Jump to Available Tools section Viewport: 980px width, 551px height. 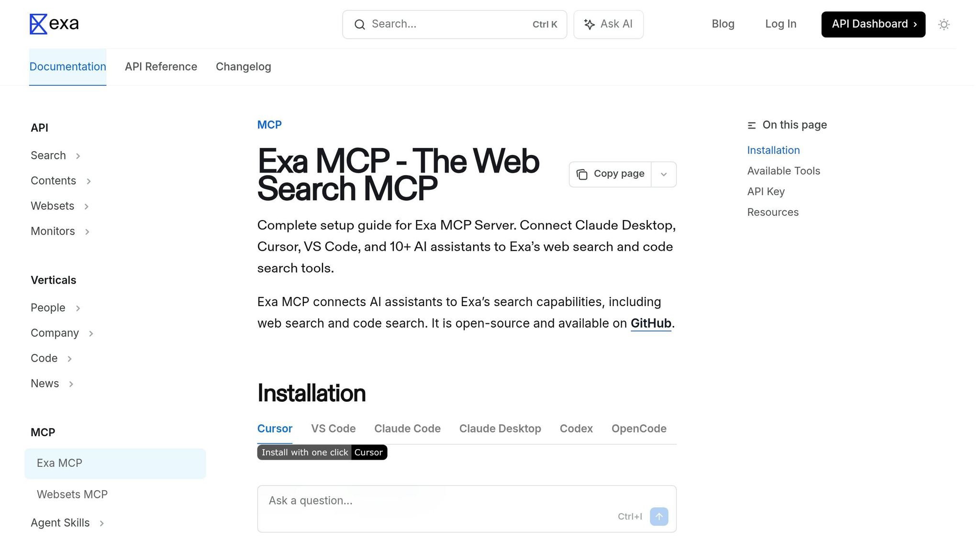(783, 171)
